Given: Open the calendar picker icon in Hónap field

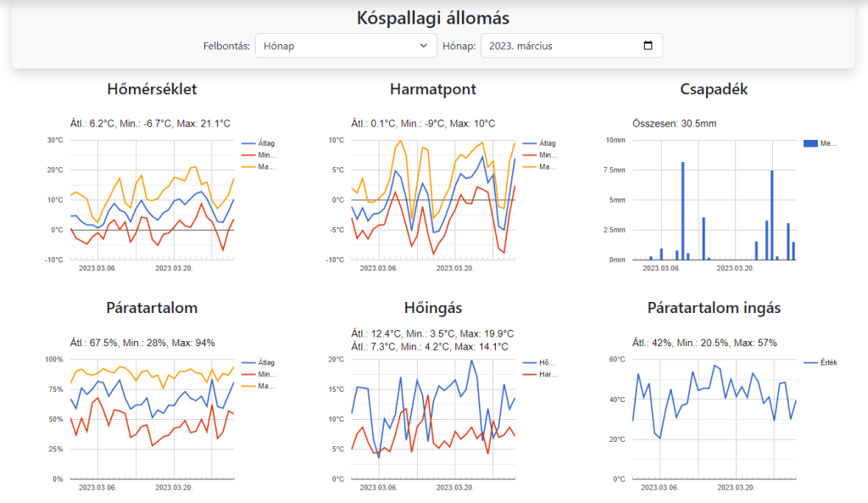Looking at the screenshot, I should point(648,46).
